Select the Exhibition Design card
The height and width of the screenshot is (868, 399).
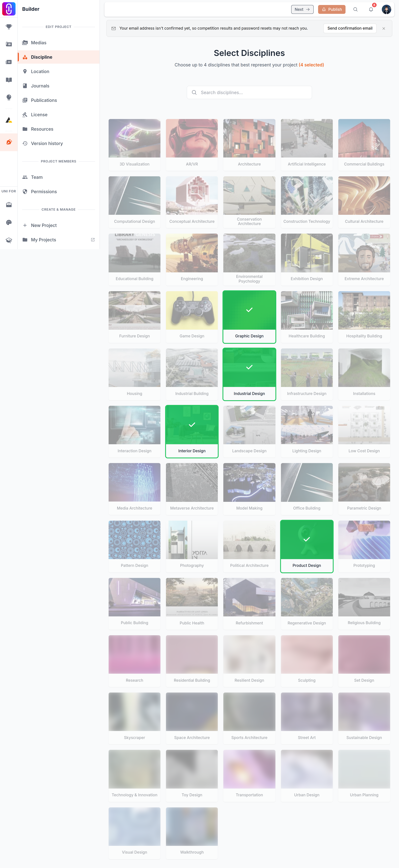307,259
